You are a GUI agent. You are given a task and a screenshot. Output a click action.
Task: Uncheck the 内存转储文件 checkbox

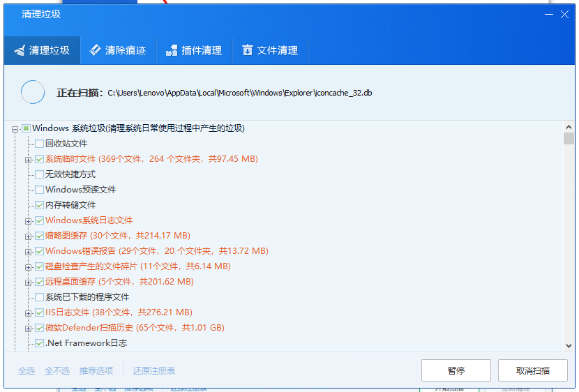coord(40,205)
